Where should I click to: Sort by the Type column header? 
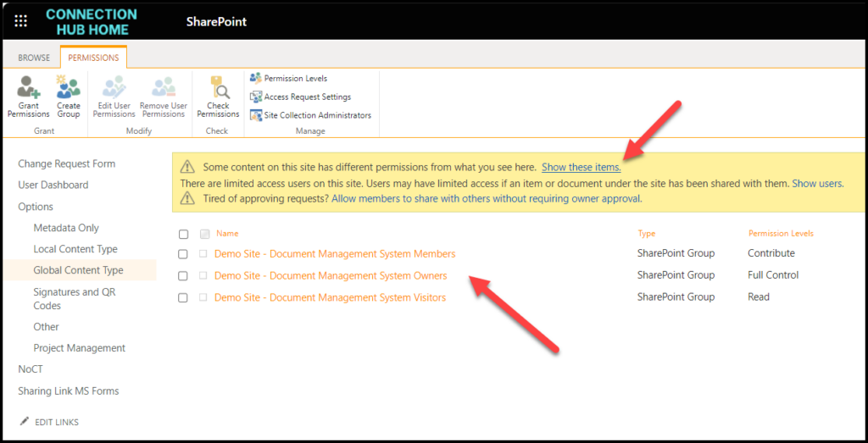[x=647, y=234]
